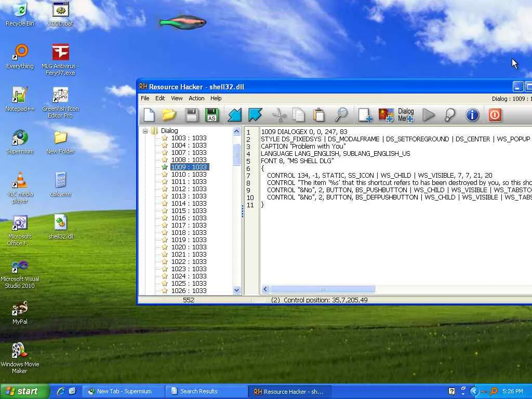Click the New file toolbar icon
Viewport: 532px width, 399px height.
point(149,115)
